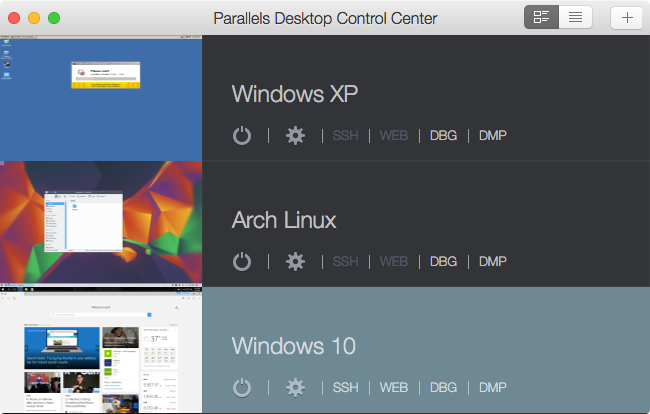The width and height of the screenshot is (650, 414).
Task: Click WEB link for Windows 10
Action: tap(393, 387)
